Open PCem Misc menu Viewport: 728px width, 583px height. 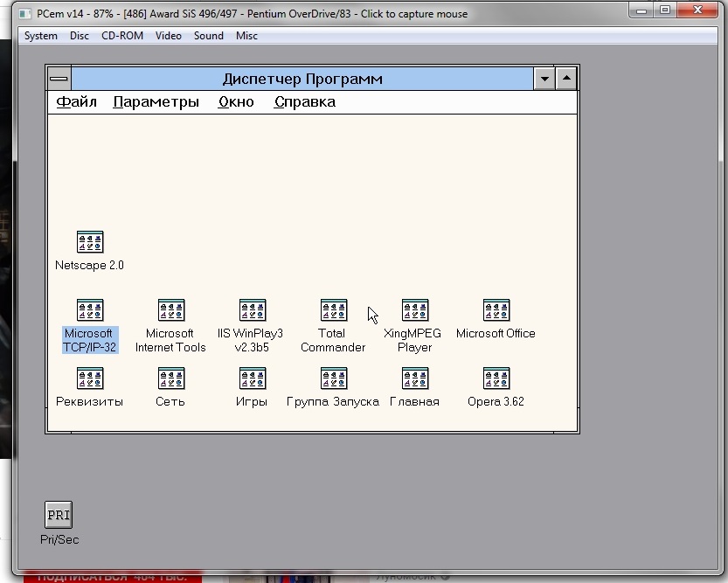click(x=246, y=36)
